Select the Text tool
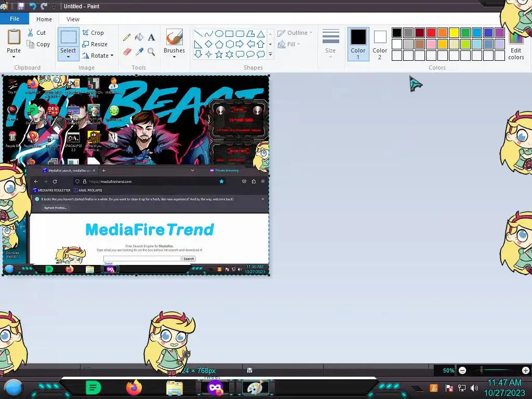 click(x=151, y=37)
